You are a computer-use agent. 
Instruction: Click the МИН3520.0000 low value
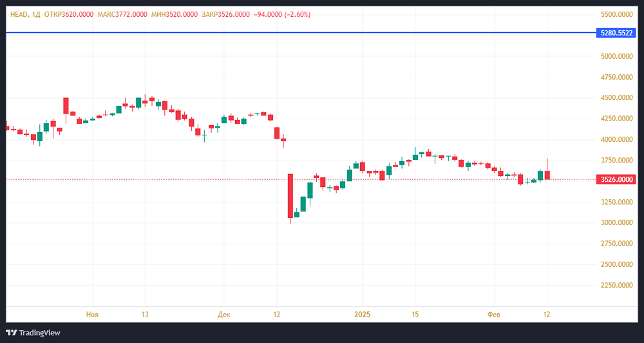pyautogui.click(x=174, y=14)
